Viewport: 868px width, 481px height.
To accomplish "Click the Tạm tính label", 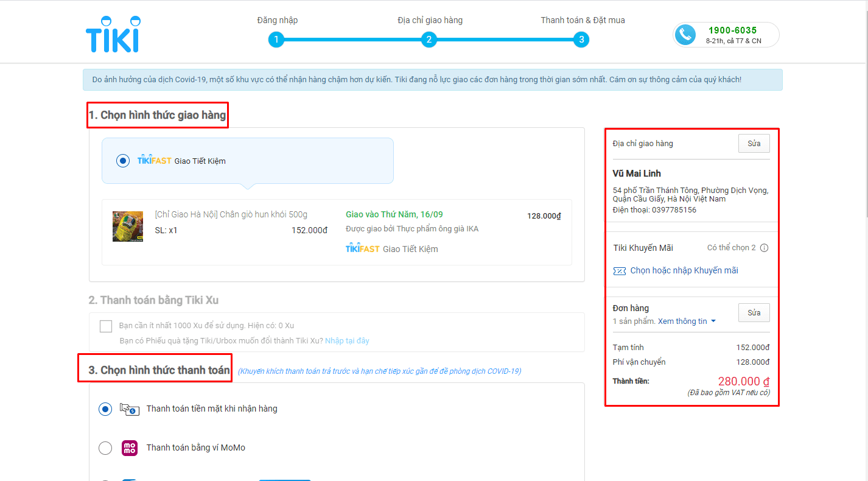I will click(x=628, y=348).
